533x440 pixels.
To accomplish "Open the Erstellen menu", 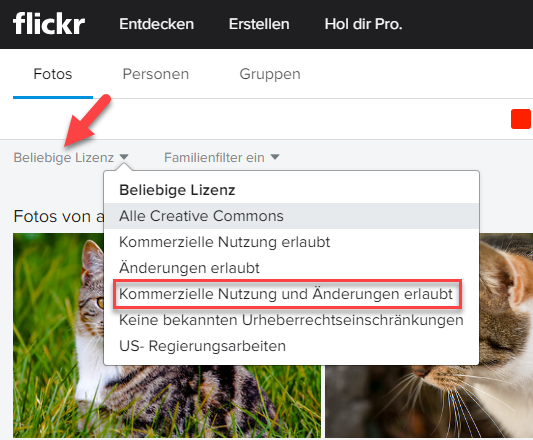I will (x=259, y=24).
